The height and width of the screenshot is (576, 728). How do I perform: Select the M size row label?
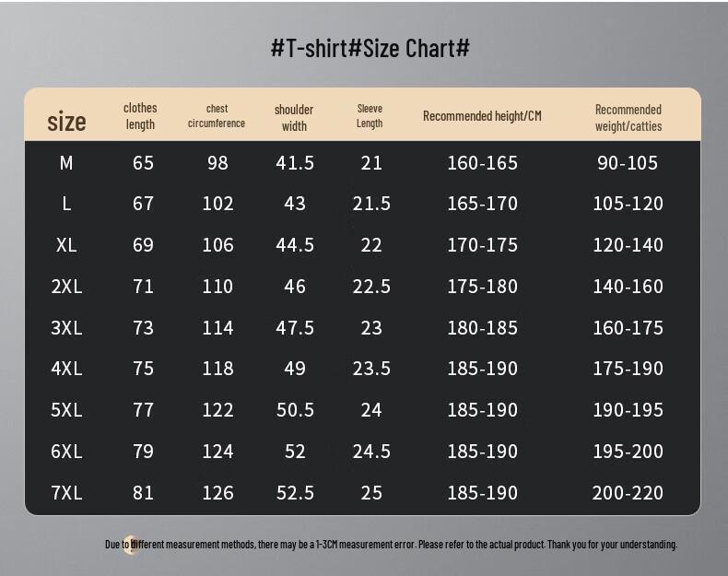point(66,163)
